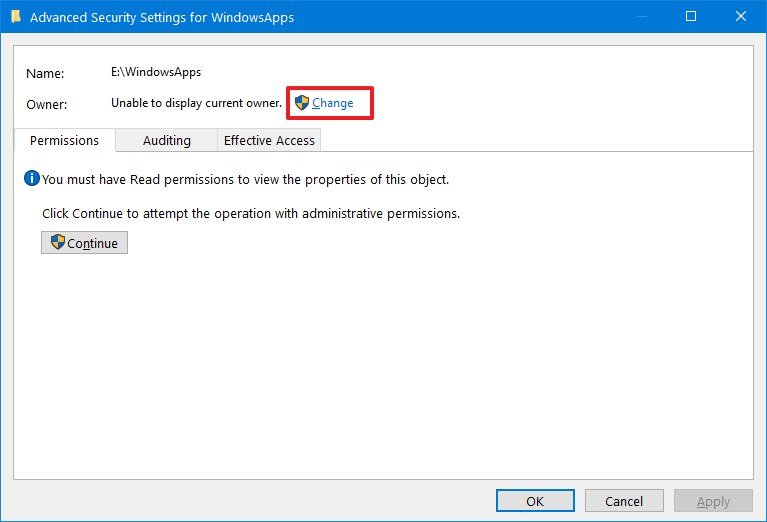The height and width of the screenshot is (522, 767).
Task: Click the 'Unable to display current owner' text
Action: 196,103
